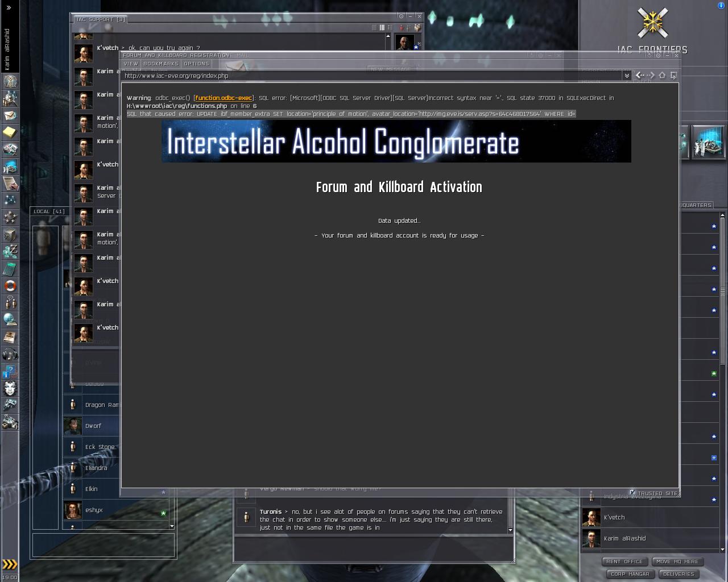
Task: Open the headphones jukebox icon
Action: click(x=10, y=354)
